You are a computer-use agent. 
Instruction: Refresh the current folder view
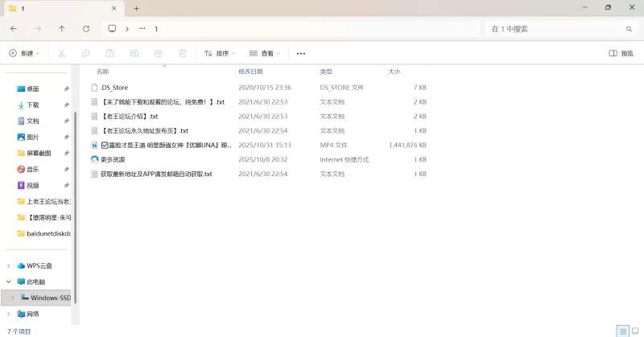pos(86,28)
